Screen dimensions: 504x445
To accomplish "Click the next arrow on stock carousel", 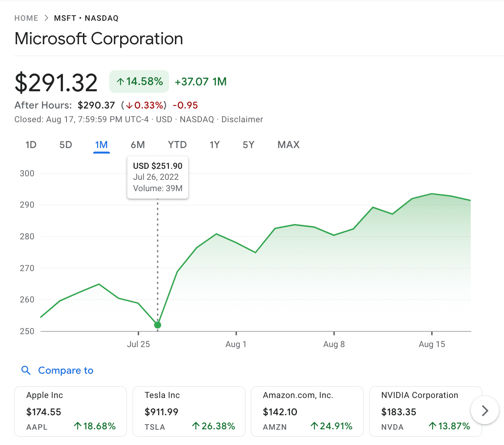I will click(x=485, y=411).
